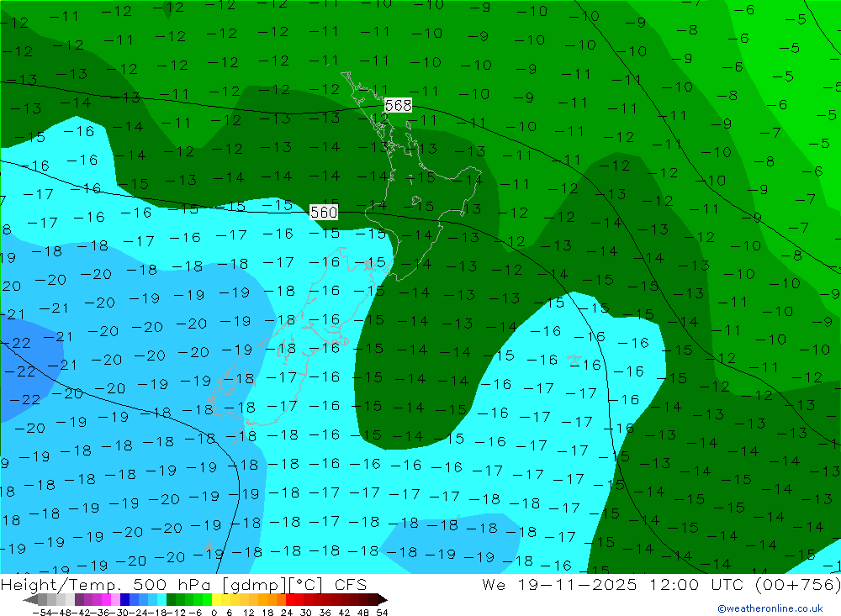Click the 568 height contour label
841x616 pixels.
click(x=398, y=105)
